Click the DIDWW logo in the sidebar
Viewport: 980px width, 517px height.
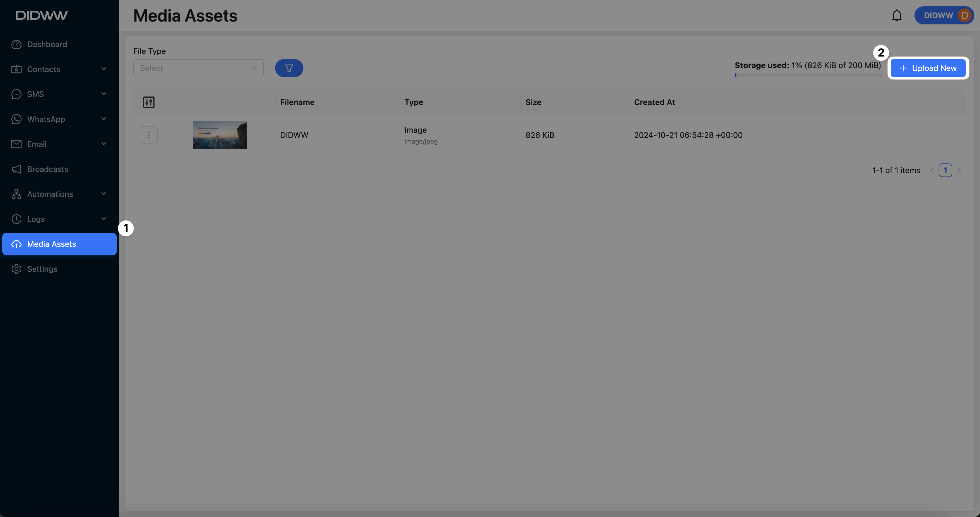[x=42, y=15]
